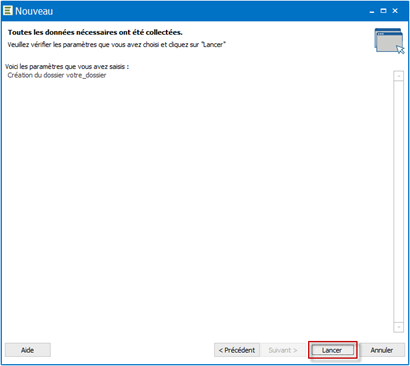Click the 'Voici les paramètres que vous avez saisis' label
Viewport: 410px width, 366px height.
pyautogui.click(x=67, y=67)
